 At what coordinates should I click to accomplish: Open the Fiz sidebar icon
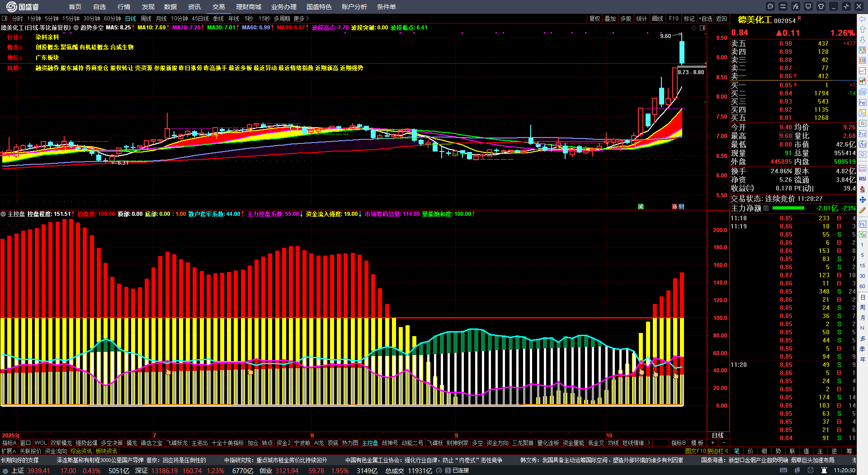coord(863,134)
